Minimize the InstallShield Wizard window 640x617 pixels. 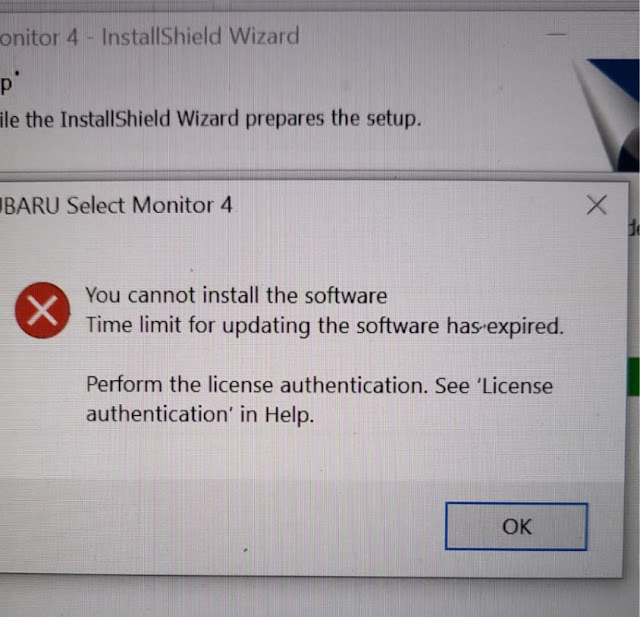(x=556, y=35)
